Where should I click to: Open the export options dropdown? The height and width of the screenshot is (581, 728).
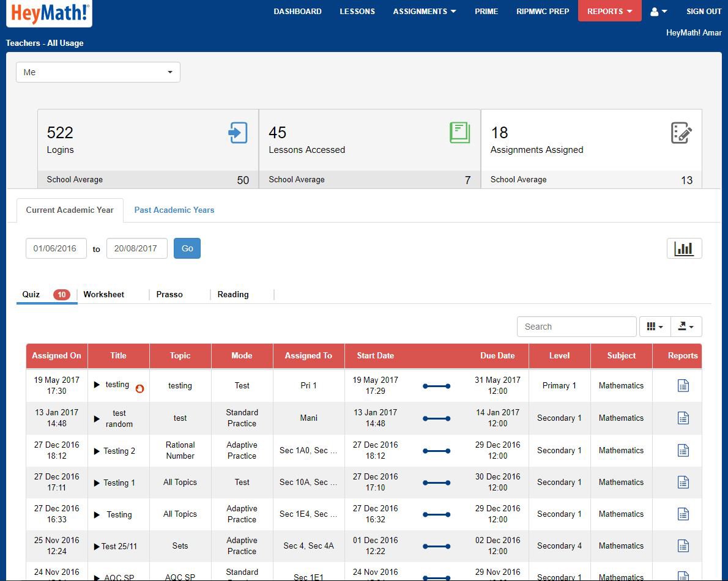(686, 327)
